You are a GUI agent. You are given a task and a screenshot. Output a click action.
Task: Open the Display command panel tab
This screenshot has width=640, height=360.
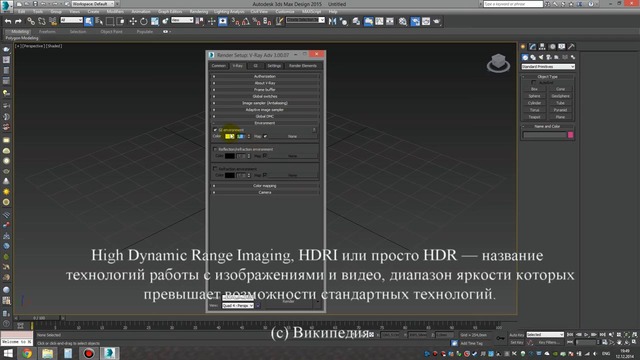click(x=562, y=47)
